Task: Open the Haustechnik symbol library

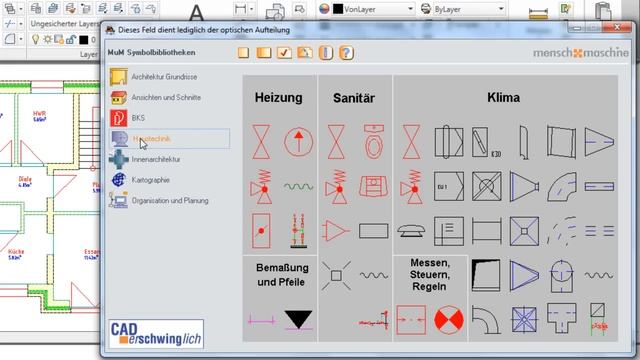Action: point(169,139)
